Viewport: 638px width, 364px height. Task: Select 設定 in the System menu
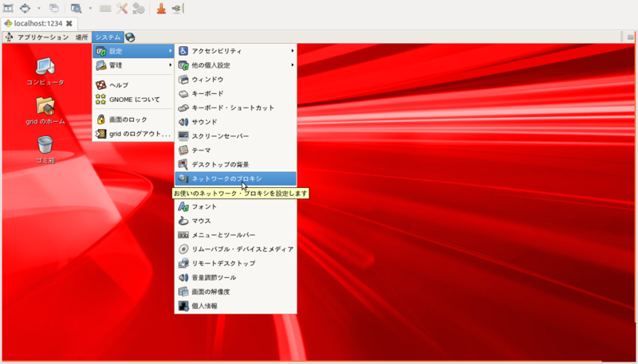pos(133,51)
